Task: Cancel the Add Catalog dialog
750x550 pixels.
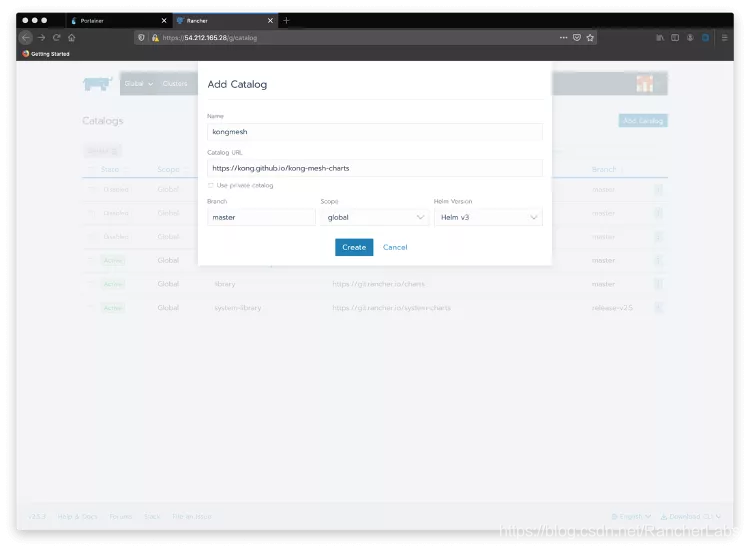Action: 395,247
